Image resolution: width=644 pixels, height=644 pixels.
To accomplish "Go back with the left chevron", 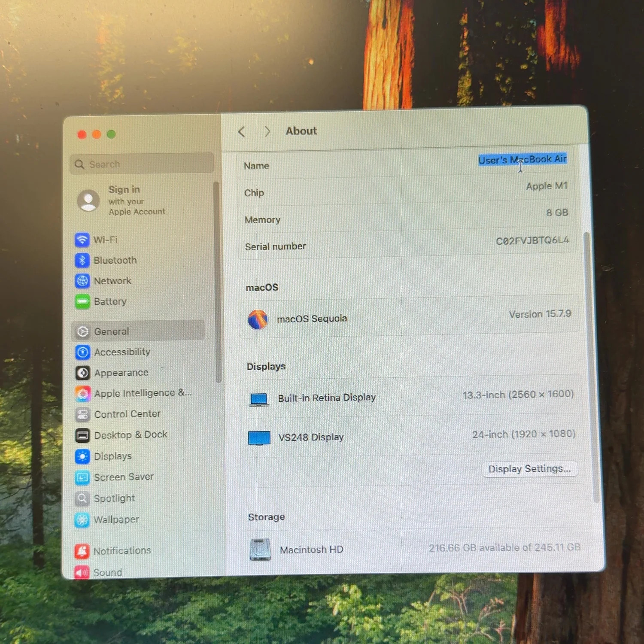I will (241, 132).
